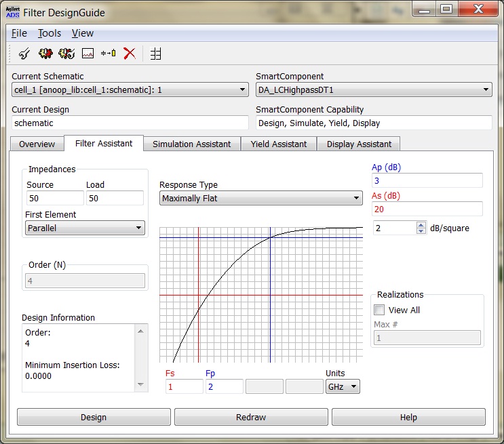The height and width of the screenshot is (444, 504).
Task: Click the Design gear toolbar icon
Action: (45, 54)
